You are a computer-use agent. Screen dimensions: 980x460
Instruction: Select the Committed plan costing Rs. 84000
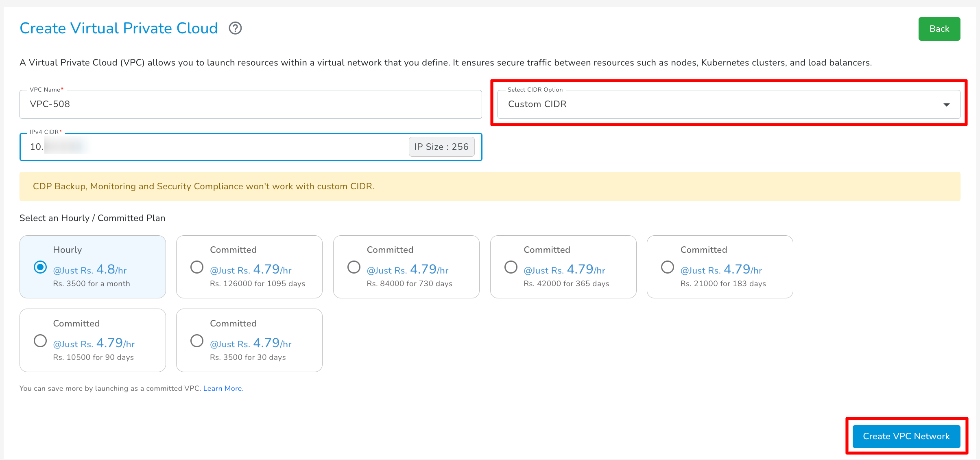[x=354, y=267]
